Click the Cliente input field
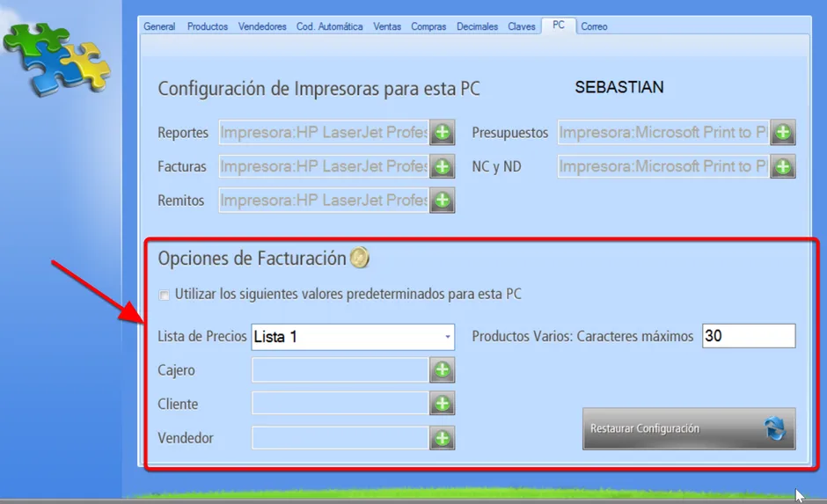827x504 pixels. pyautogui.click(x=340, y=404)
